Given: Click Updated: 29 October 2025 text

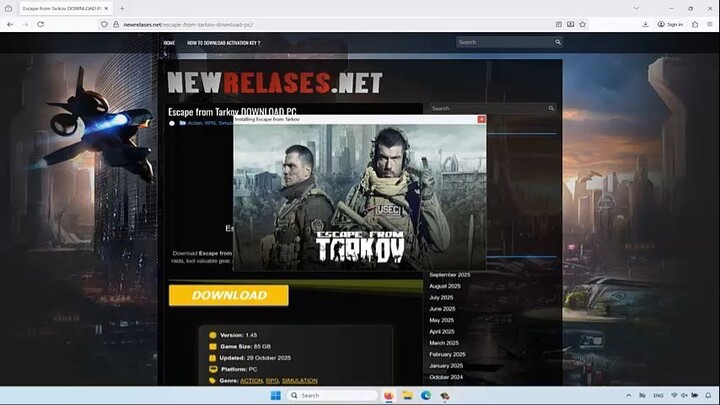Looking at the screenshot, I should point(255,358).
